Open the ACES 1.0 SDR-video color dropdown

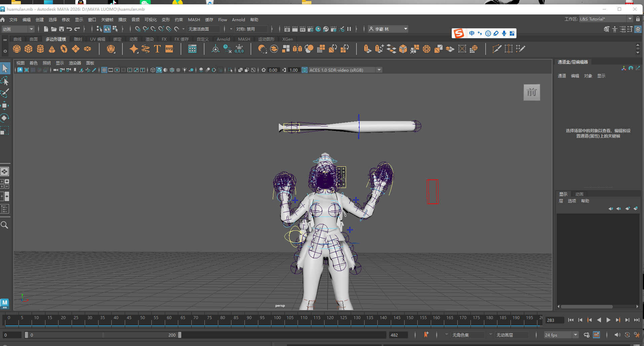(345, 70)
